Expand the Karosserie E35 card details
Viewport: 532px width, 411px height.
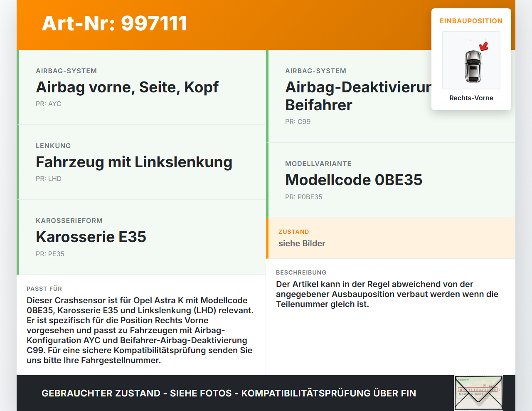pos(91,237)
